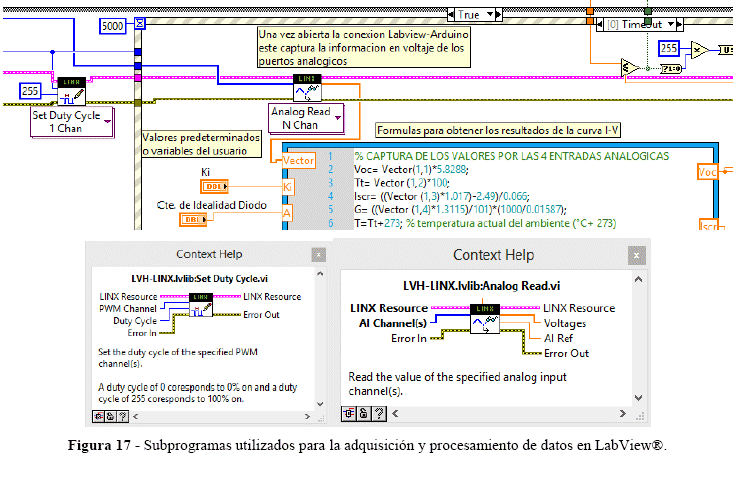The width and height of the screenshot is (744, 477).
Task: Lock the Analog Read Context Help window
Action: 363,414
